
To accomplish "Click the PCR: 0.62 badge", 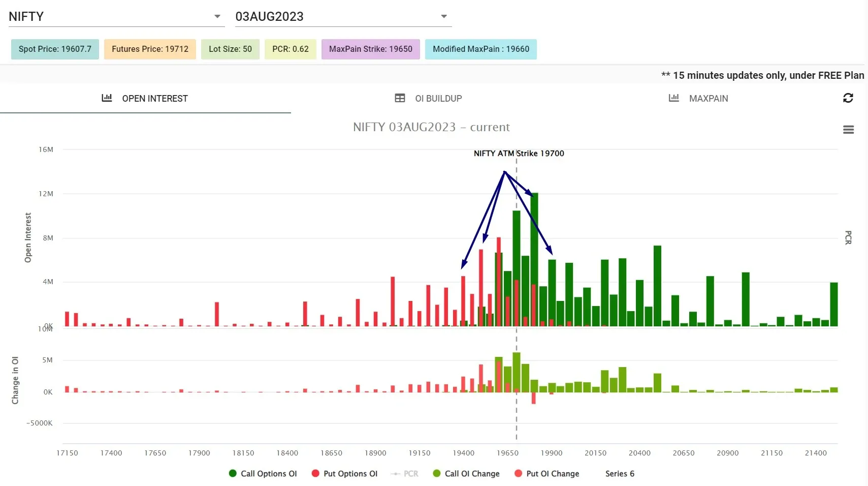I will [x=291, y=49].
